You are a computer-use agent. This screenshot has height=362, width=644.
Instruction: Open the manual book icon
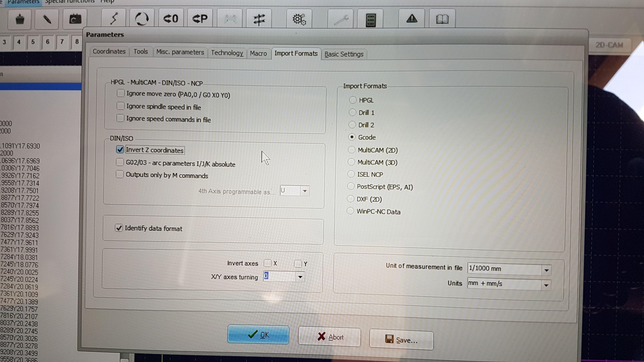(x=442, y=19)
